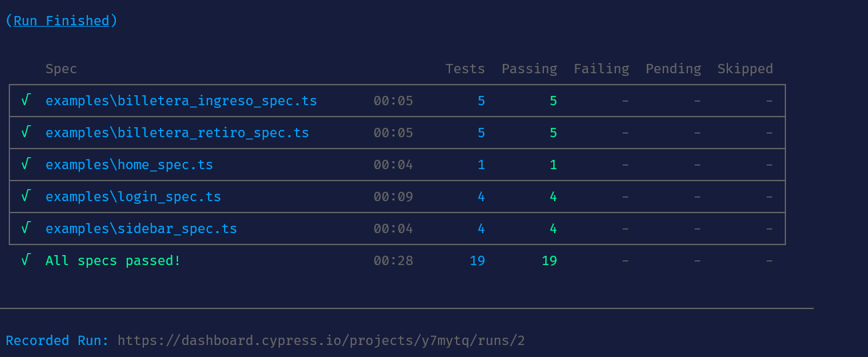Click the Spec column header
The width and height of the screenshot is (868, 357).
click(61, 69)
